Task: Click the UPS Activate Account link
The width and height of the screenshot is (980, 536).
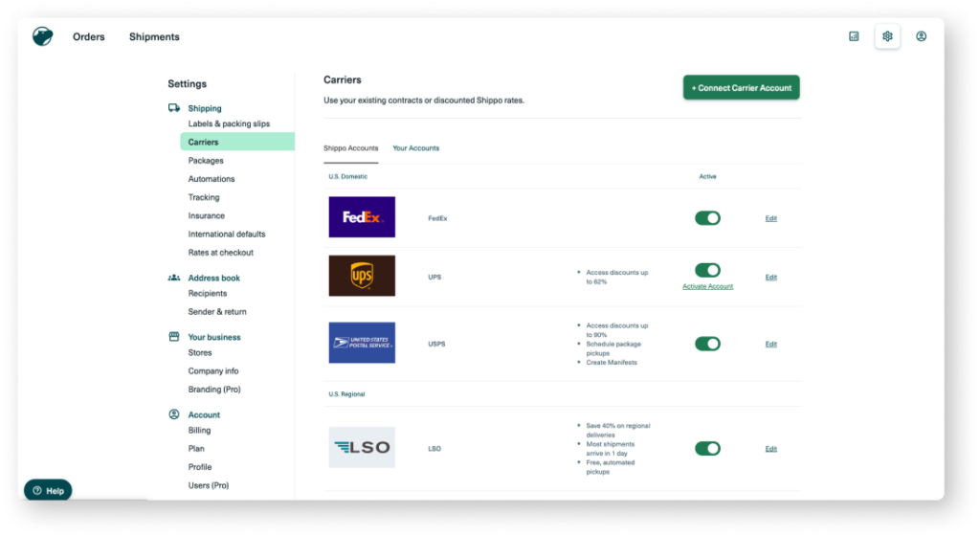Action: 707,286
